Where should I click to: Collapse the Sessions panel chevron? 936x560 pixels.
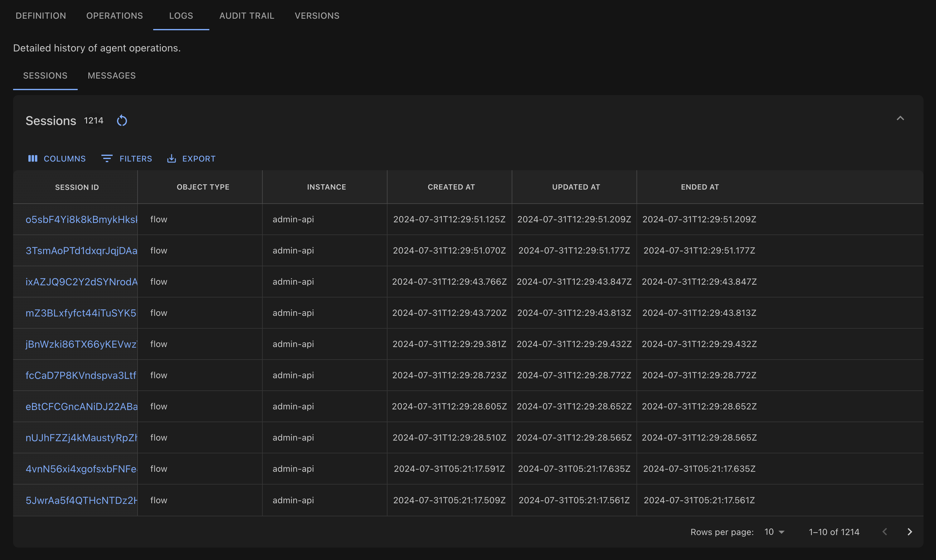900,118
